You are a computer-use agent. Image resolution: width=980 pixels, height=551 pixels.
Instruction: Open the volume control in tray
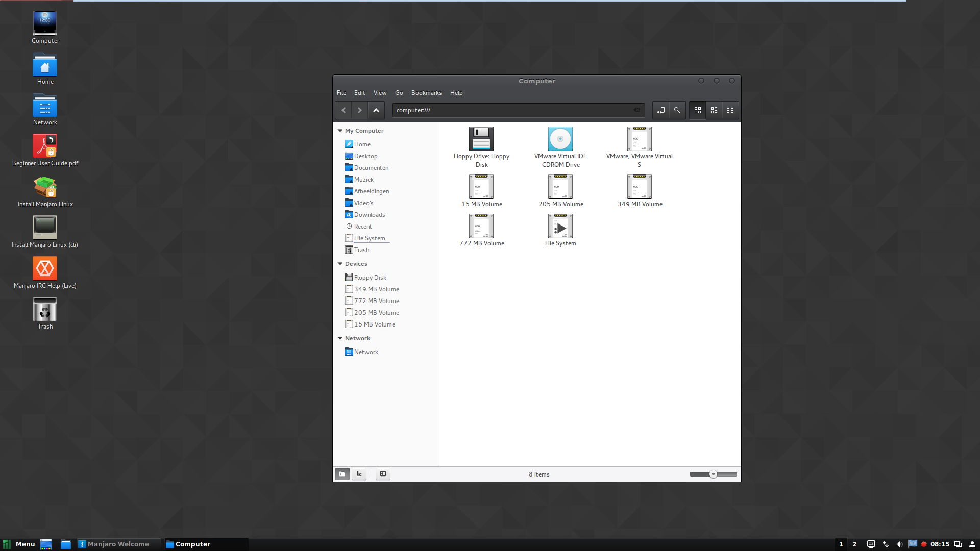tap(899, 544)
